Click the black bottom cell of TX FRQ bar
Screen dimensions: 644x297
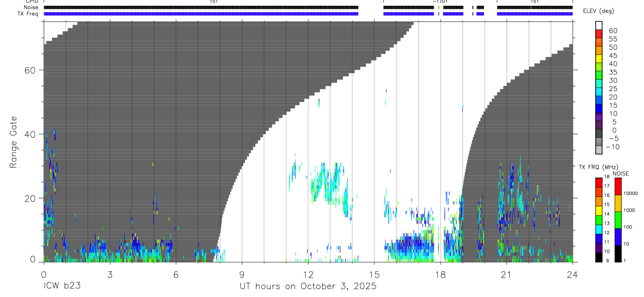(x=599, y=256)
